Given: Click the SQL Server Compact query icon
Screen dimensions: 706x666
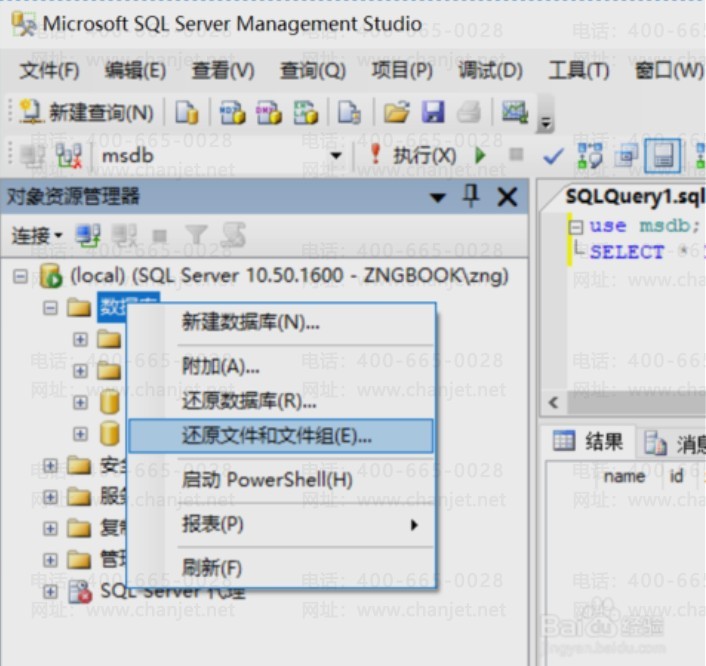Looking at the screenshot, I should click(350, 112).
